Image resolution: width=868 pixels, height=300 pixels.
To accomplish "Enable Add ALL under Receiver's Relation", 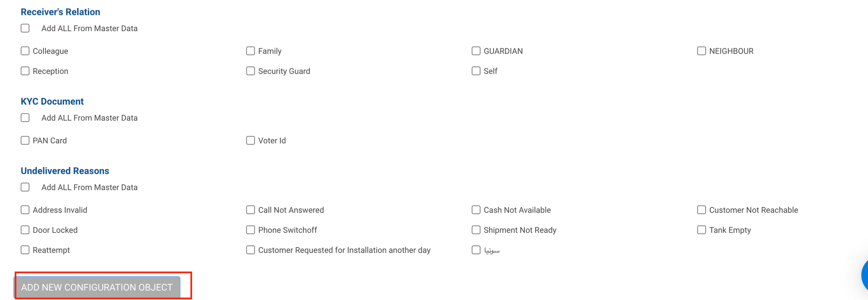I will pyautogui.click(x=25, y=28).
